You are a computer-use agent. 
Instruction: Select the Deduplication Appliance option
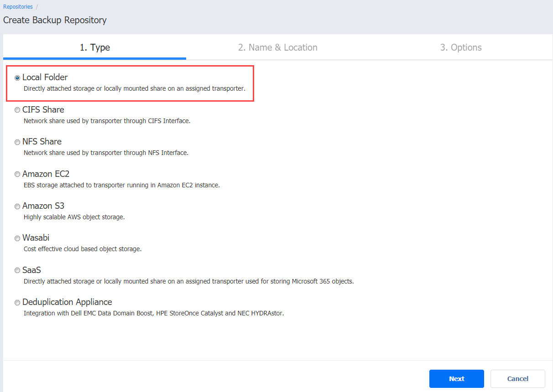(x=17, y=302)
